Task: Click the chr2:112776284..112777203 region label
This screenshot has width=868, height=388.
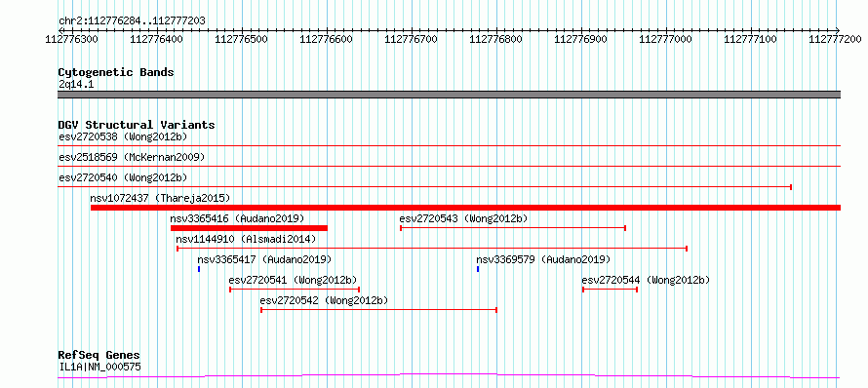Action: pyautogui.click(x=132, y=21)
